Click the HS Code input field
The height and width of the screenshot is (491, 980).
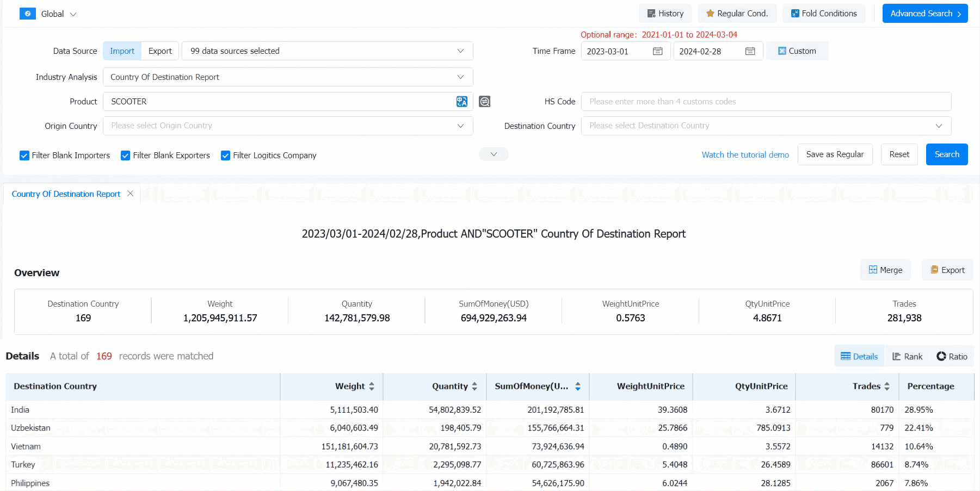tap(766, 102)
